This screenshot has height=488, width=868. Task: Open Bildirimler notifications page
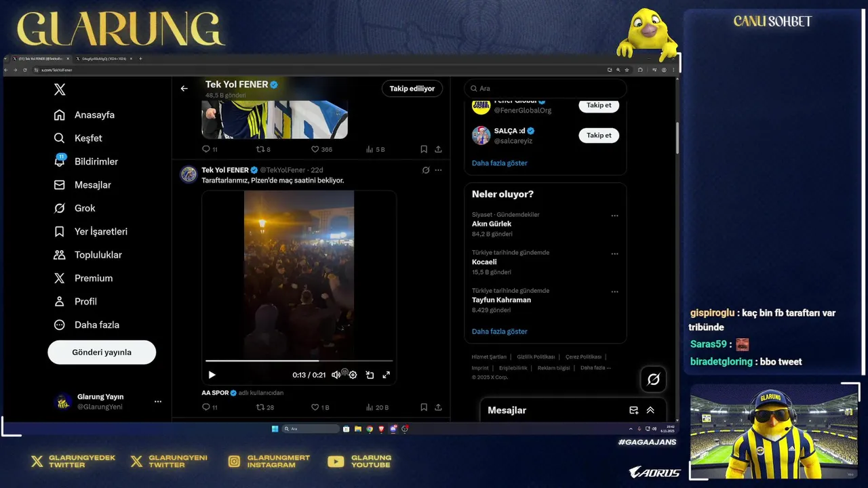(85, 161)
